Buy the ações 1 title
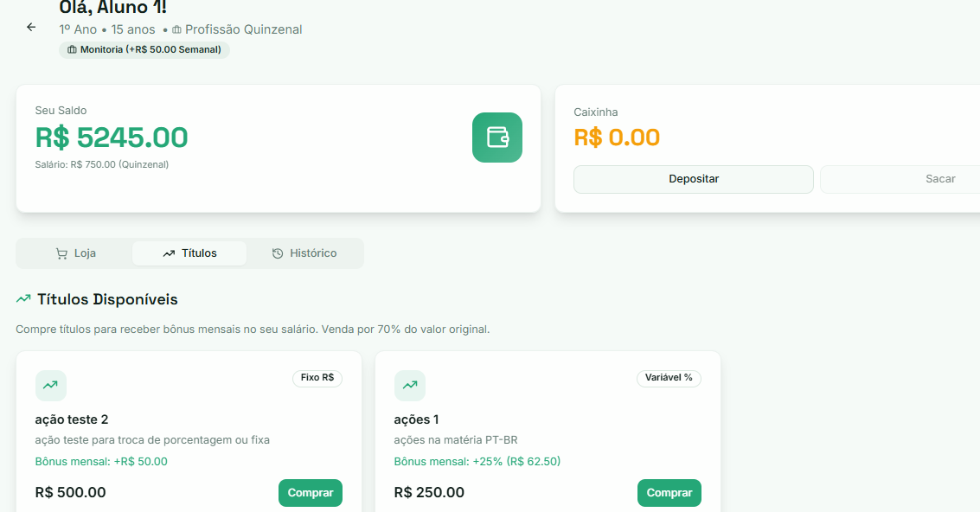980x512 pixels. pos(669,493)
